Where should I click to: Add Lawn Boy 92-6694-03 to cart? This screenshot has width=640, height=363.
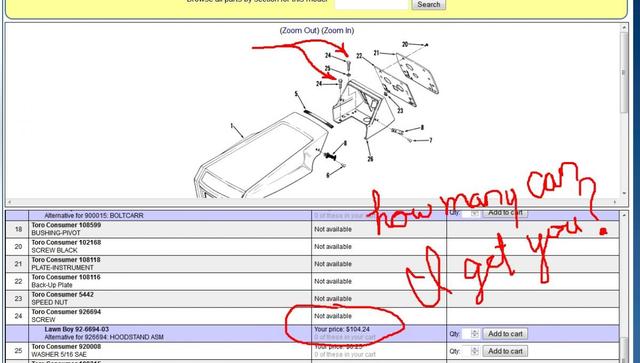click(505, 334)
